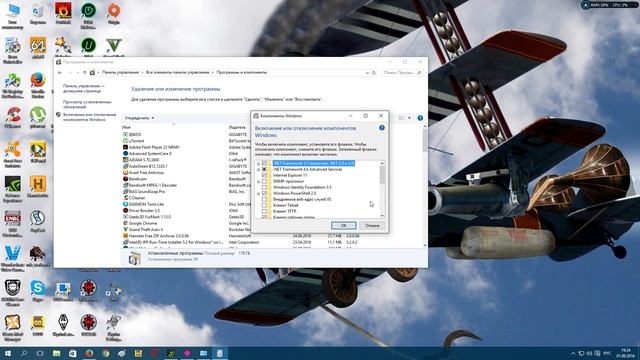Open Task View on the taskbar
The width and height of the screenshot is (640, 360).
tap(40, 353)
